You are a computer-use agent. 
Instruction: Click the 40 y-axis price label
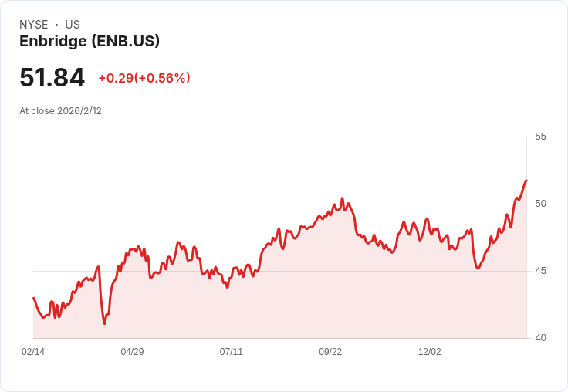point(540,338)
